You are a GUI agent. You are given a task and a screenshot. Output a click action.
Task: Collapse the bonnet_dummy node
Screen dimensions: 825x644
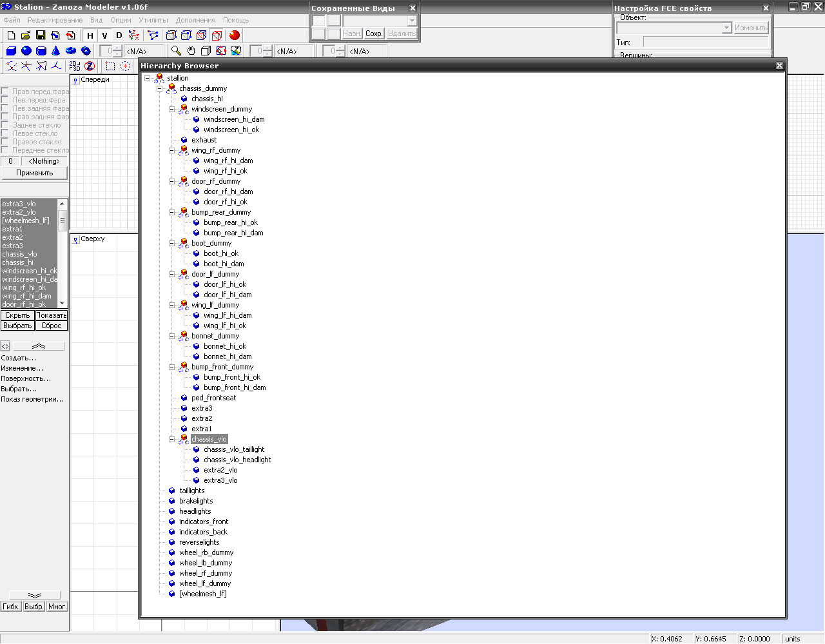pyautogui.click(x=172, y=336)
